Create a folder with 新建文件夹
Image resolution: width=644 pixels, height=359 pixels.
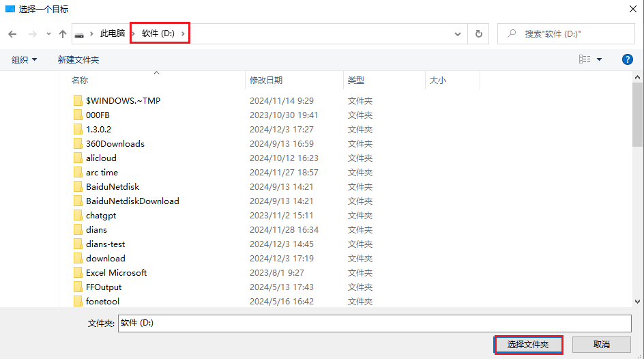78,60
